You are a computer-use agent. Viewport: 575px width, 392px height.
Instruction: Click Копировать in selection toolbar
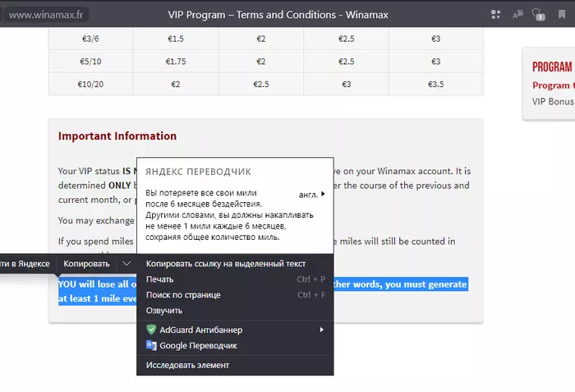click(86, 264)
